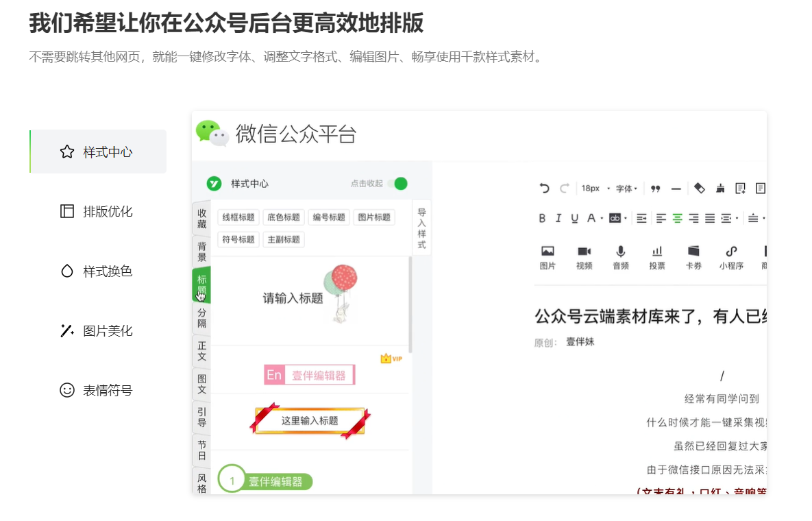The height and width of the screenshot is (521, 812).
Task: Click the undo arrow in editor toolbar
Action: 544,188
